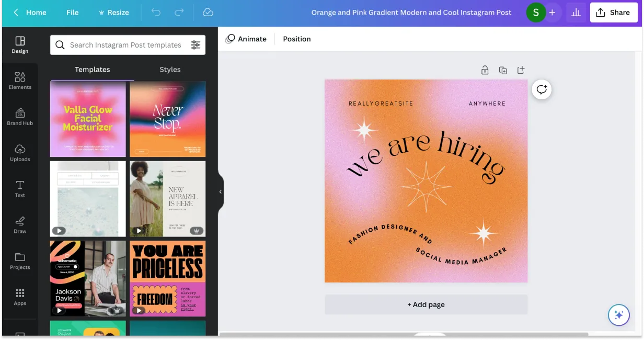Choose the New Apparel Is Here template
Screen dimensions: 644x340
tap(168, 199)
